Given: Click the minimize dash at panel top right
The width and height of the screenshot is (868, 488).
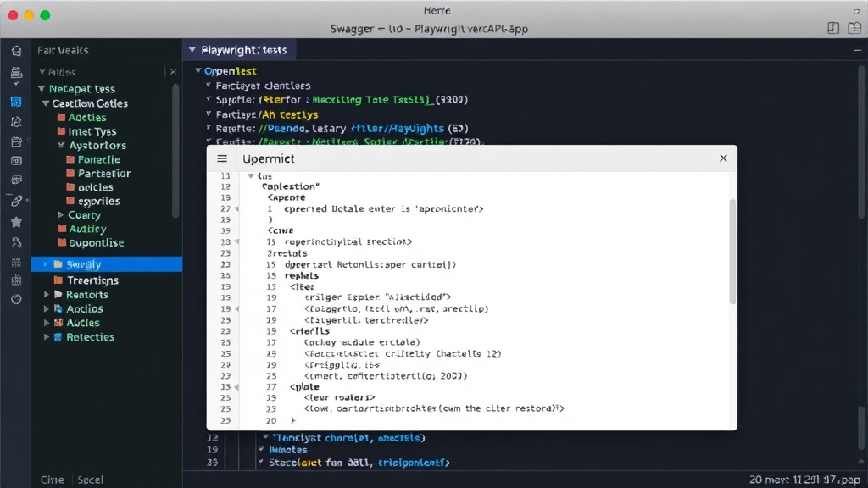Looking at the screenshot, I should pos(857,50).
